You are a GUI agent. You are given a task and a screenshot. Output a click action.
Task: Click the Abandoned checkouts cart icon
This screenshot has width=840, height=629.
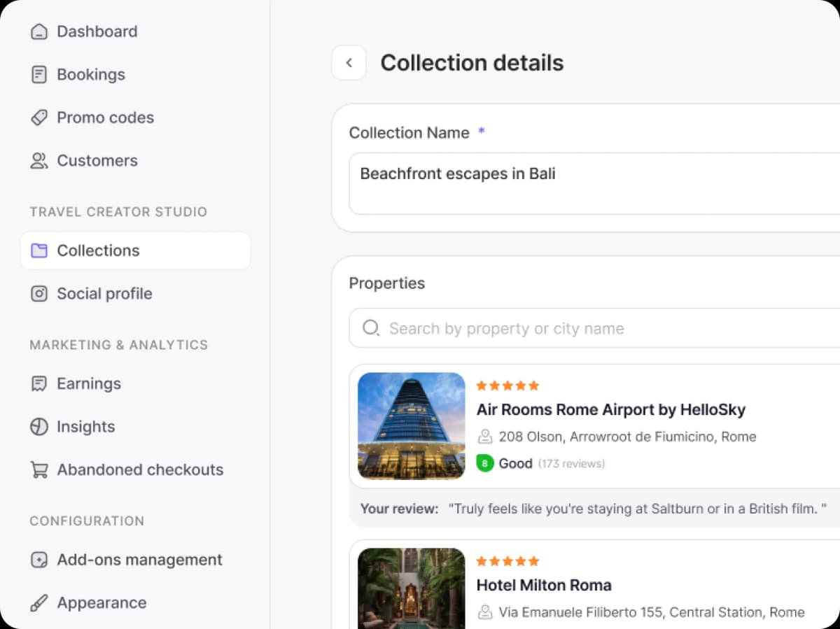pyautogui.click(x=39, y=470)
